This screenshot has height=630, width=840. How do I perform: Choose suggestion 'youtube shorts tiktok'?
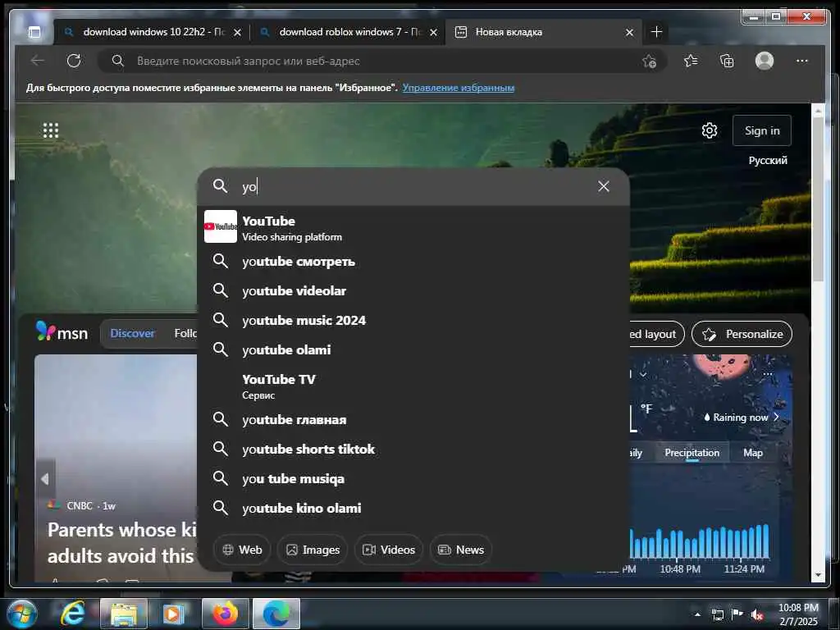(413, 449)
